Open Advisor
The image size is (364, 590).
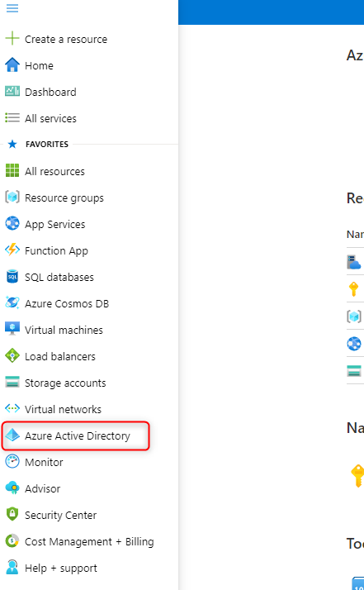(42, 489)
